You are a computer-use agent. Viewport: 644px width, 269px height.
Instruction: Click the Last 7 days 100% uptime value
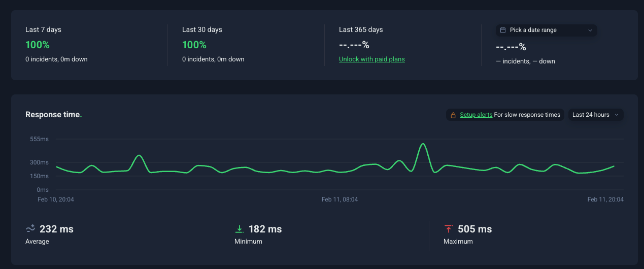coord(38,45)
